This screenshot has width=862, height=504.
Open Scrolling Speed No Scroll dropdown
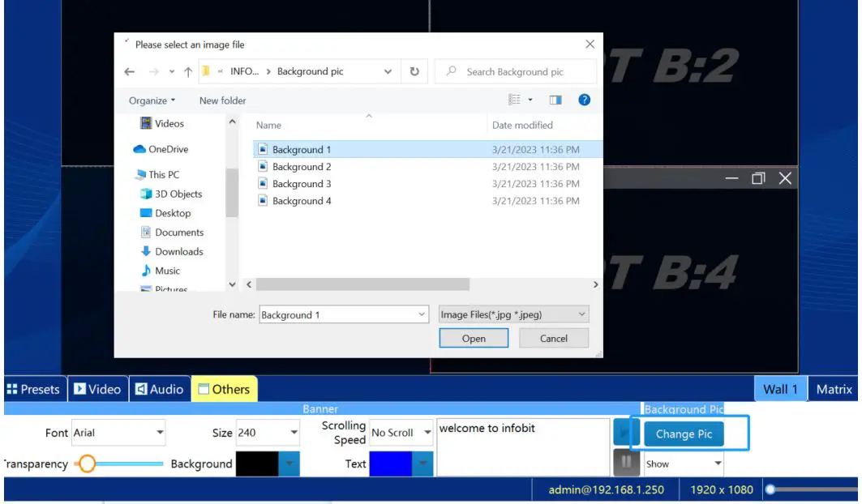coord(401,433)
